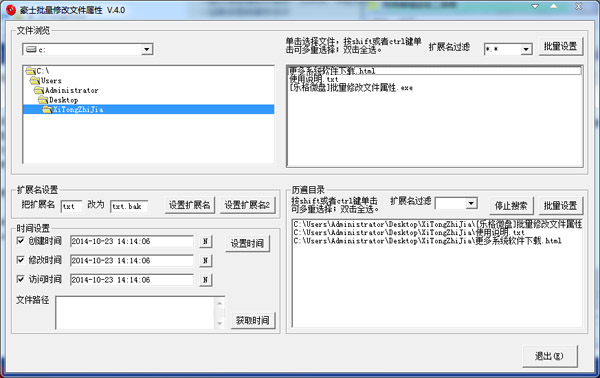Close the window with X button
This screenshot has height=378, width=600.
tap(579, 6)
